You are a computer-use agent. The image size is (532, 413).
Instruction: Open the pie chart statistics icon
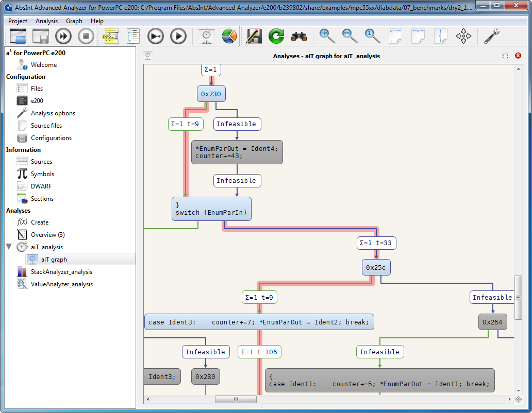click(x=229, y=36)
